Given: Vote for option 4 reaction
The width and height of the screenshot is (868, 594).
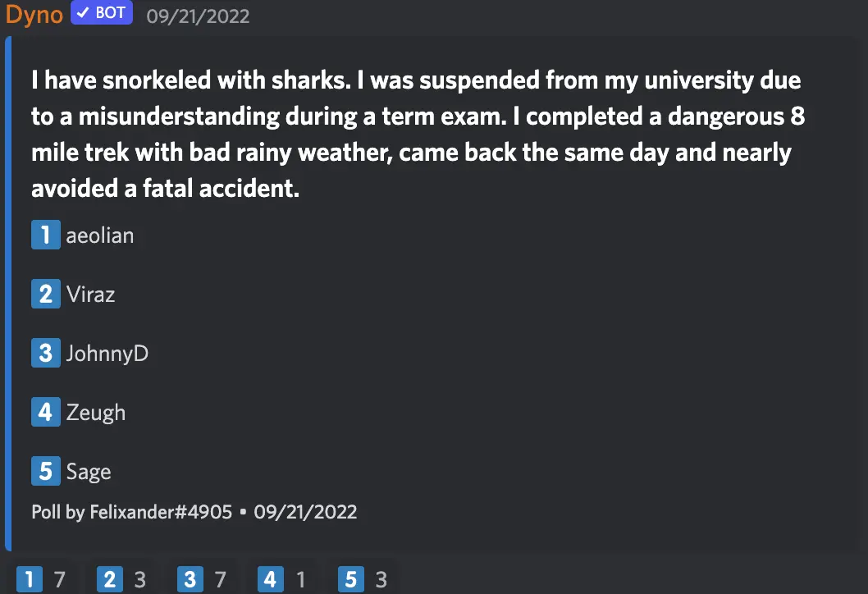Looking at the screenshot, I should click(282, 580).
